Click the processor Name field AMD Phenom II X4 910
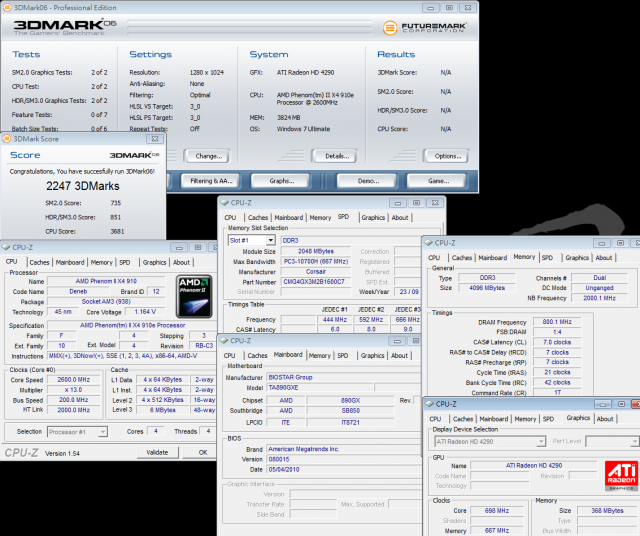This screenshot has height=536, width=640. 106,281
